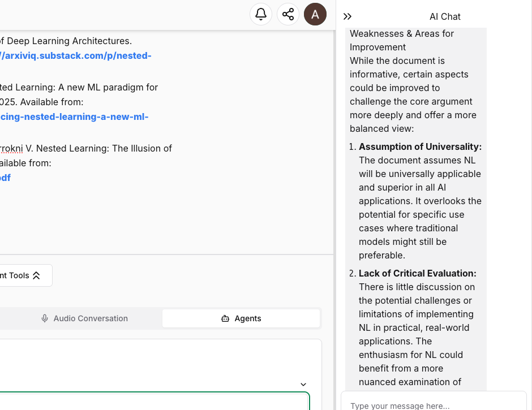
Task: Open the blue "pdf" reference link
Action: [5, 178]
